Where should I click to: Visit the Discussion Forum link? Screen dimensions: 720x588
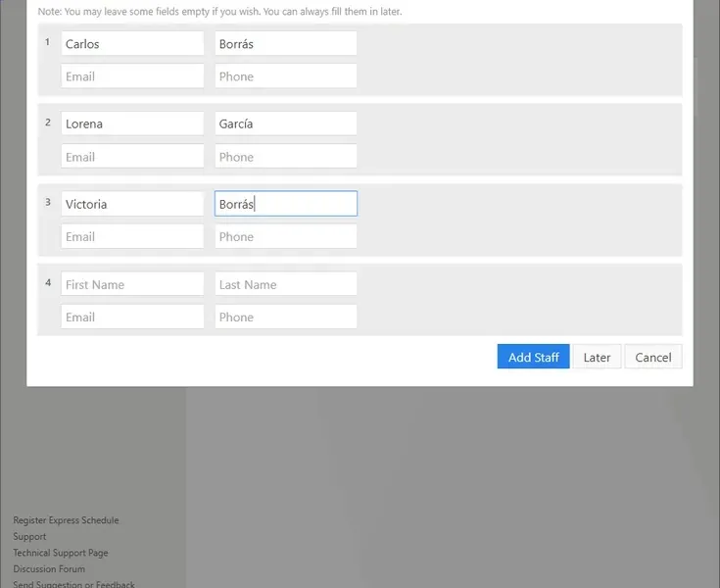coord(49,568)
